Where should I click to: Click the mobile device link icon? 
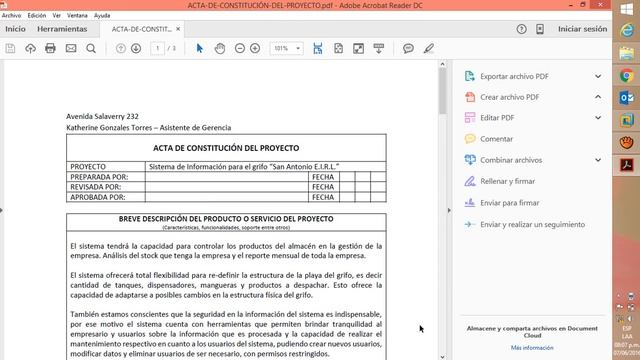pos(540,29)
